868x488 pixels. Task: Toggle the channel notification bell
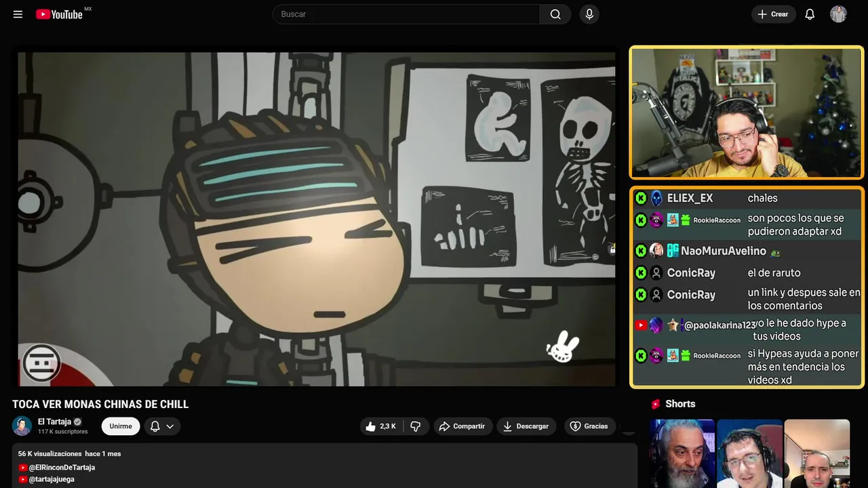[x=155, y=426]
